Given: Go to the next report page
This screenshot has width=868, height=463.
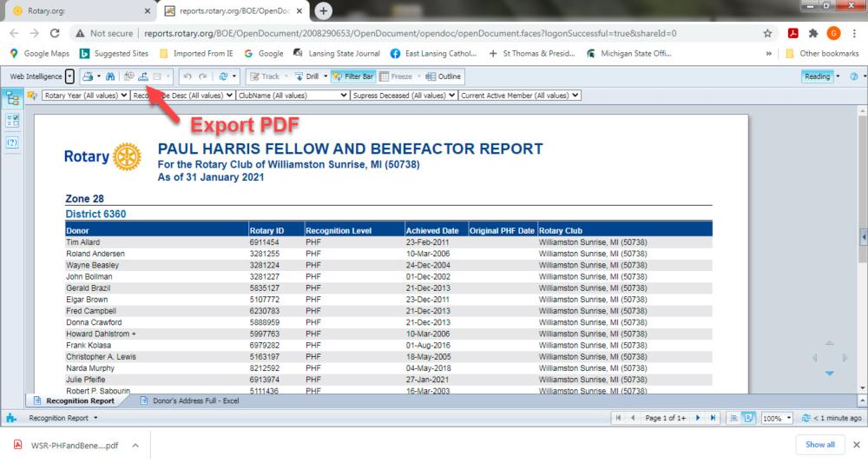Looking at the screenshot, I should [698, 418].
